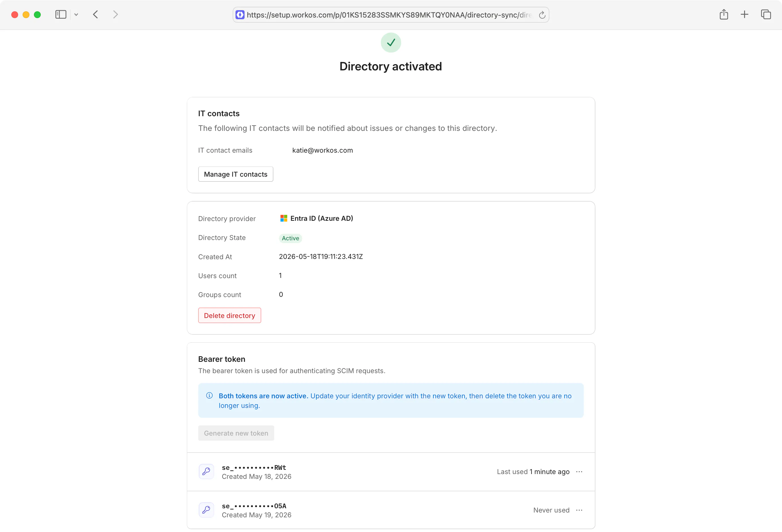
Task: Select the katie@workos.com contact email
Action: tap(322, 150)
